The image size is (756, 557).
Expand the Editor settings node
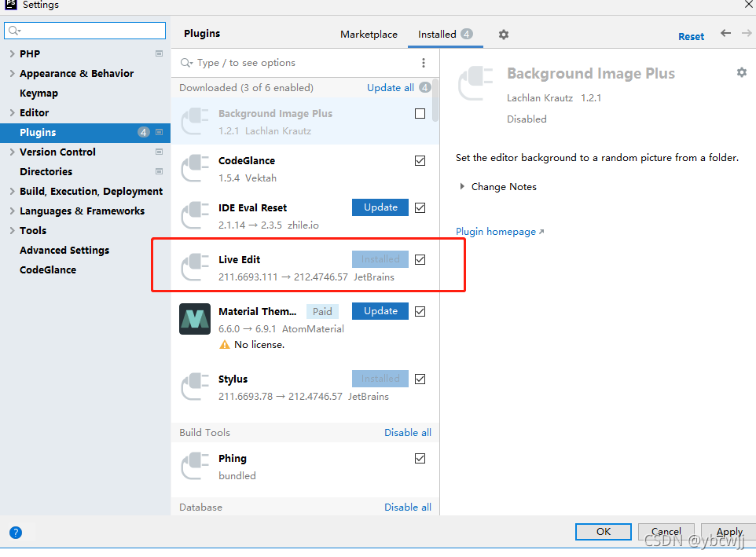point(12,112)
